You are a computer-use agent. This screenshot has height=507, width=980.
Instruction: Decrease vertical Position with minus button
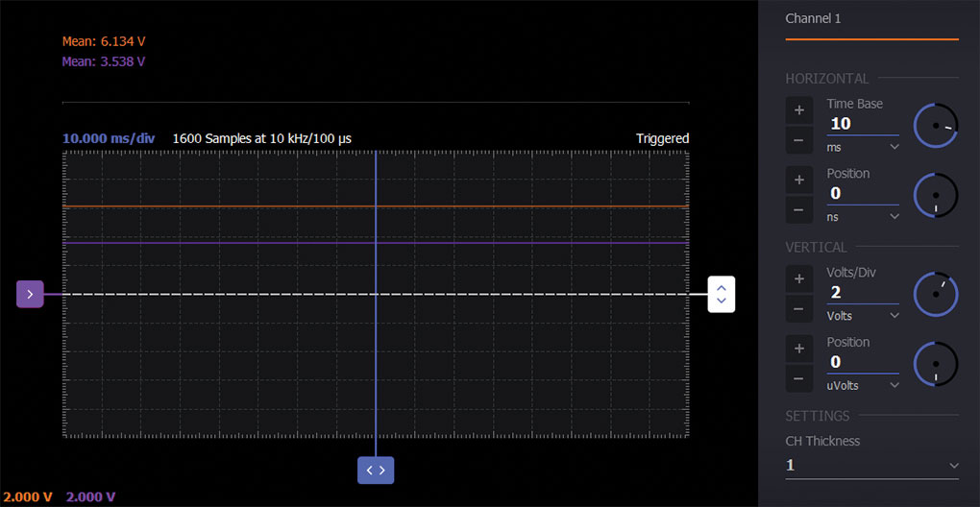[x=798, y=377]
